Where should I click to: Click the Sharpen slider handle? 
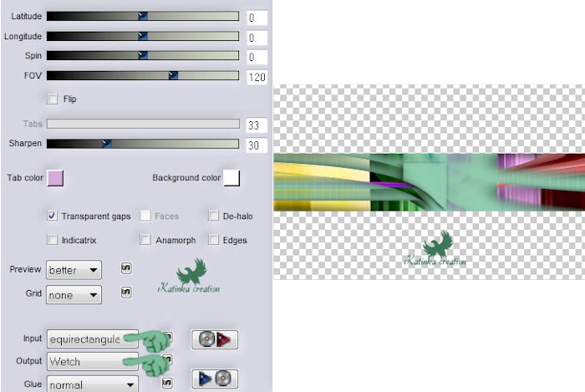click(106, 144)
